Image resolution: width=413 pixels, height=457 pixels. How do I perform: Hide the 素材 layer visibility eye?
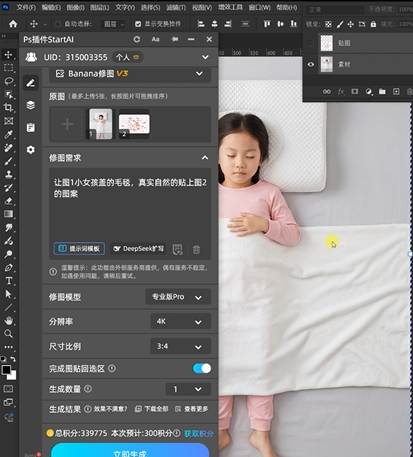[311, 64]
